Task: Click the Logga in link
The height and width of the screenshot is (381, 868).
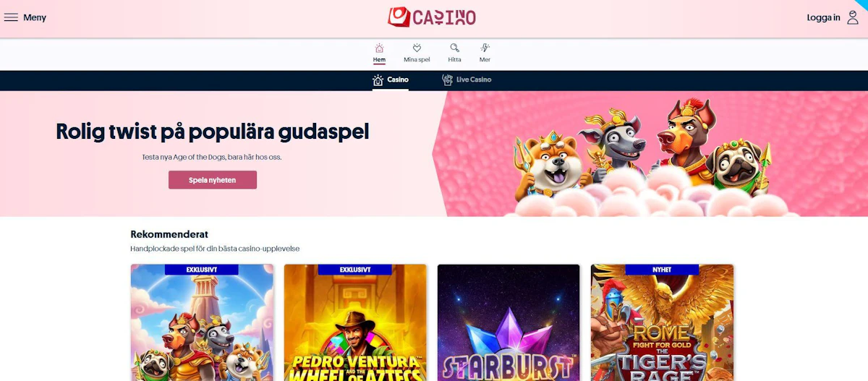Action: pyautogui.click(x=823, y=17)
